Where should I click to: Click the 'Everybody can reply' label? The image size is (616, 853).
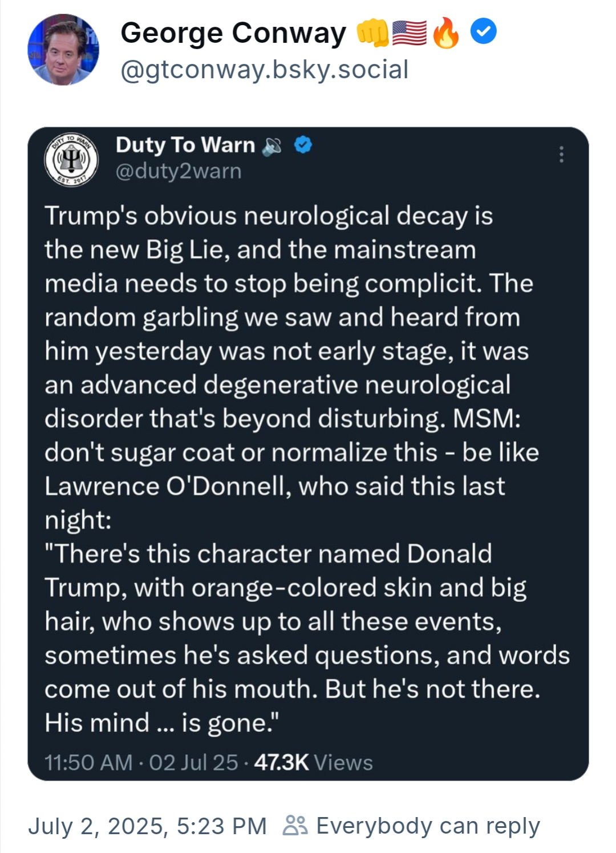tap(428, 826)
